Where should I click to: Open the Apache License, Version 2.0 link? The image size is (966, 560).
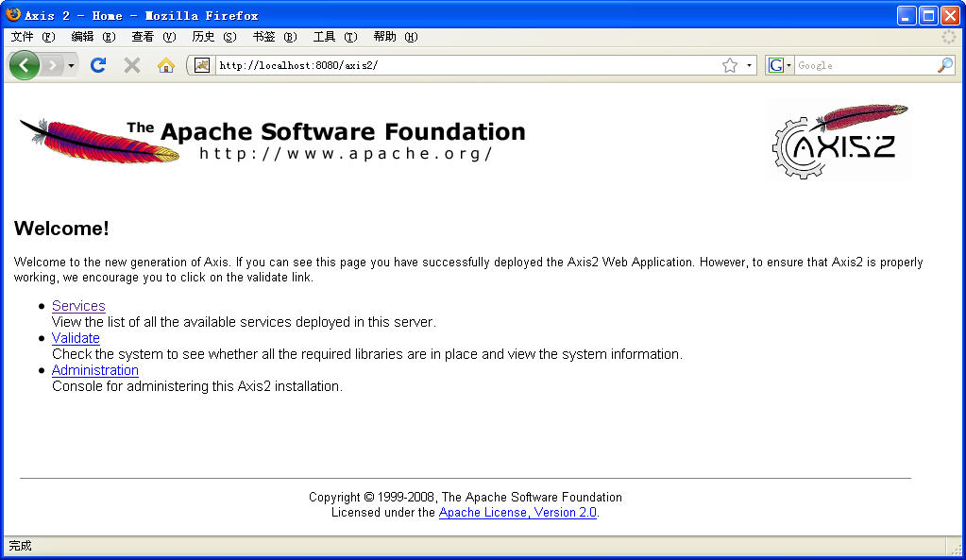(517, 512)
